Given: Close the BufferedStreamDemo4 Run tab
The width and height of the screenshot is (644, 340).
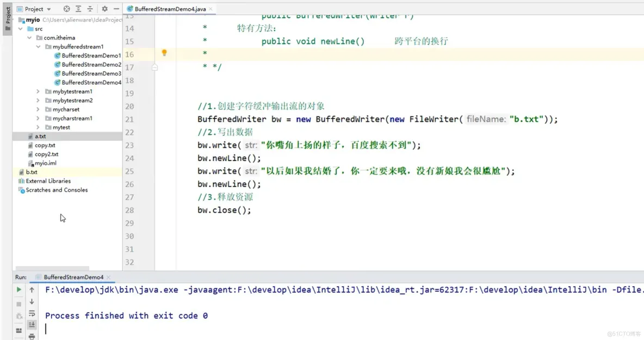Looking at the screenshot, I should click(108, 277).
